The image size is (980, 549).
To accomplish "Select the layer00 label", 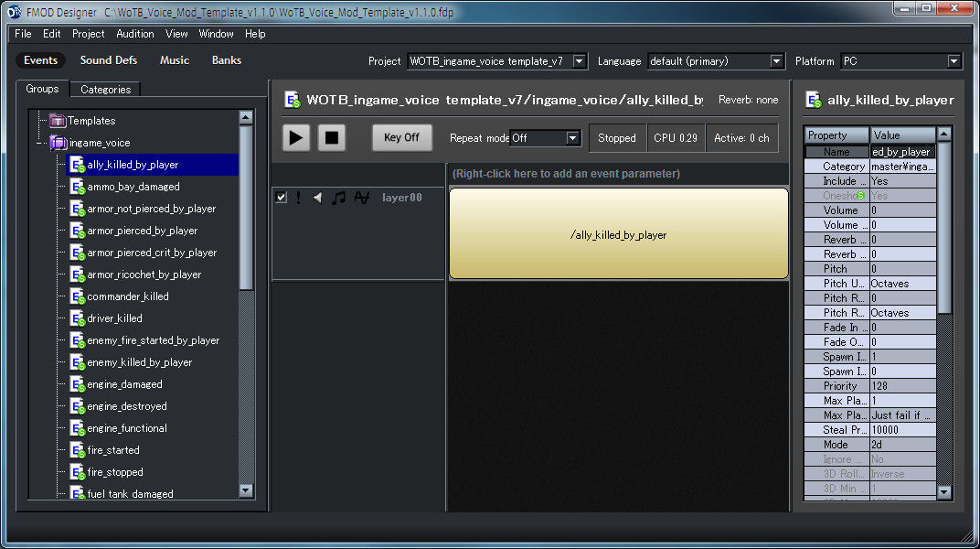I will click(402, 198).
